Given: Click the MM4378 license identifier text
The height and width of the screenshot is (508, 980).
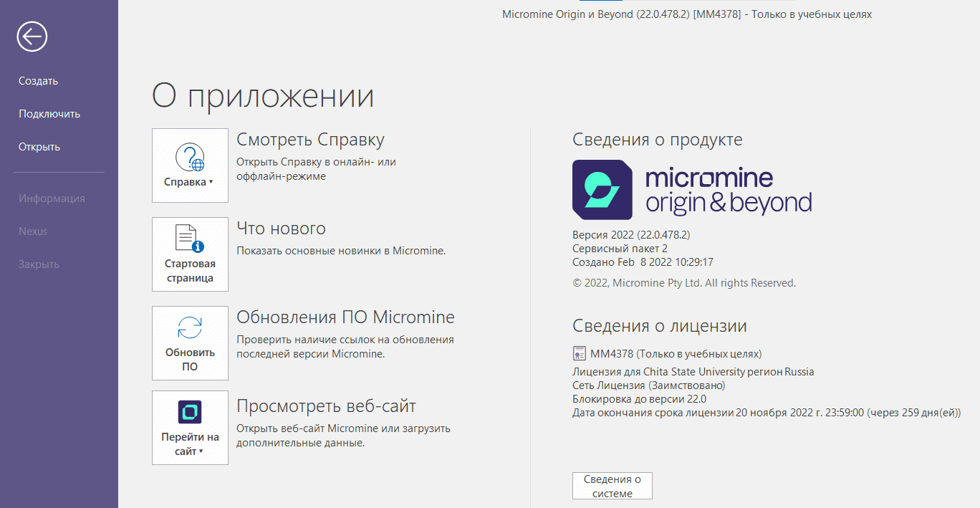Looking at the screenshot, I should 676,354.
